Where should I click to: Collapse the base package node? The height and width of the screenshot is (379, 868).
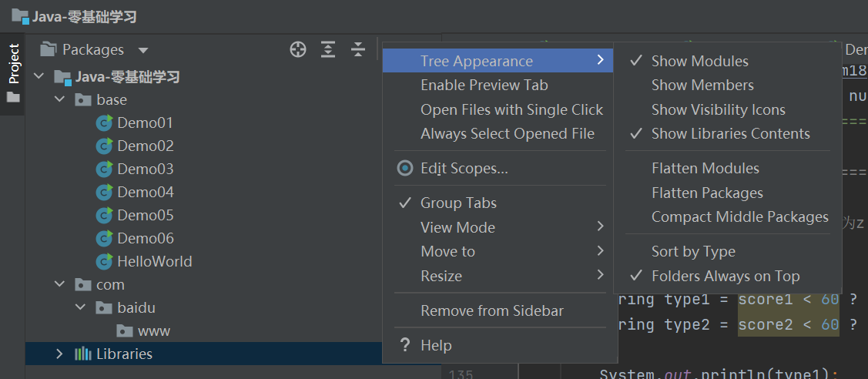[x=60, y=100]
